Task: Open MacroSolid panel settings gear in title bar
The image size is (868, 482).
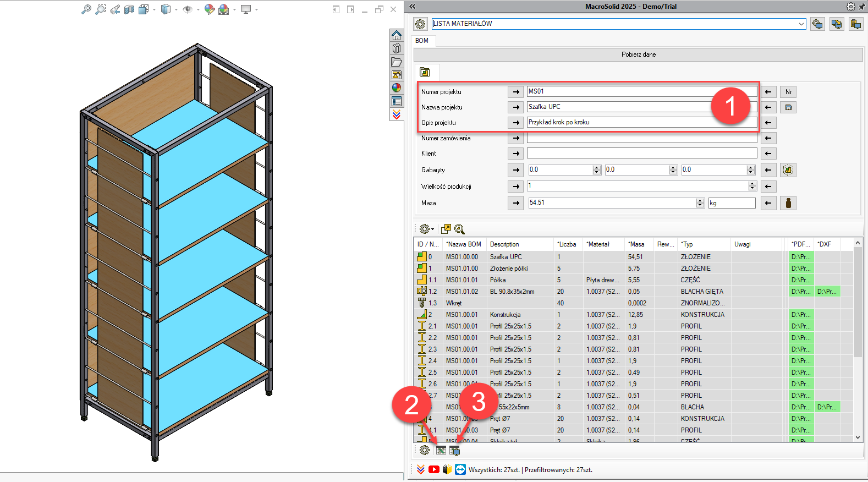Action: 851,7
